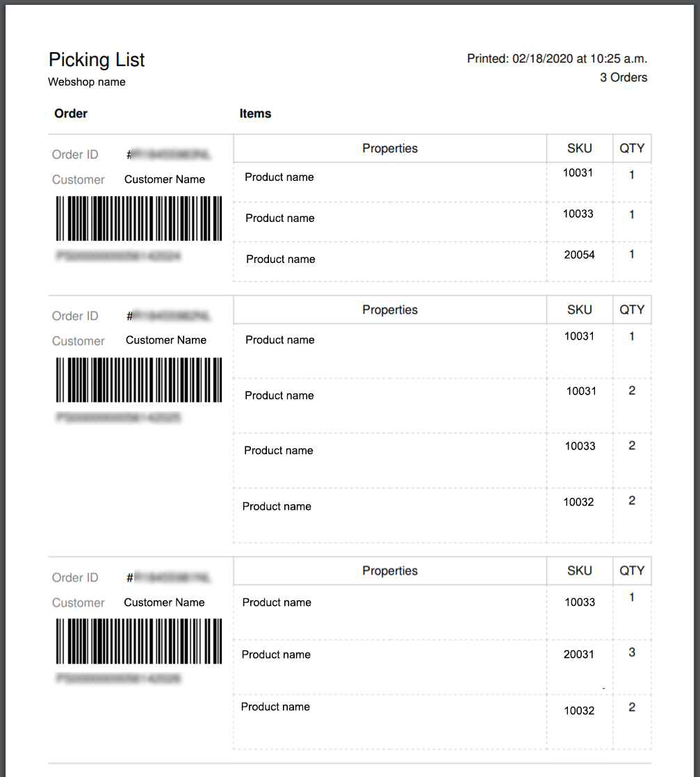Select SKU 20031 in third order

pyautogui.click(x=579, y=654)
